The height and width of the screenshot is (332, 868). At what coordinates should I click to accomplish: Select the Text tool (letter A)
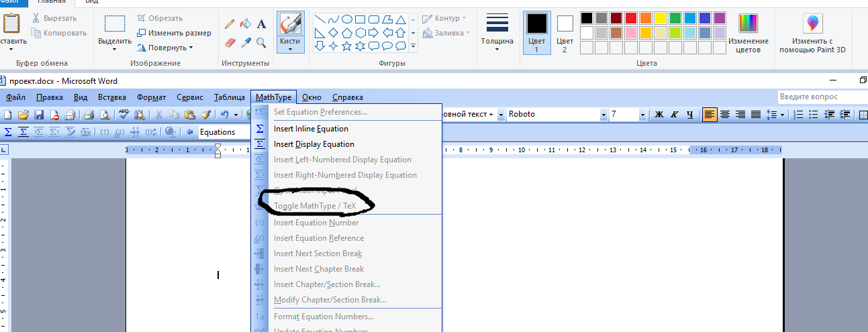coord(261,24)
